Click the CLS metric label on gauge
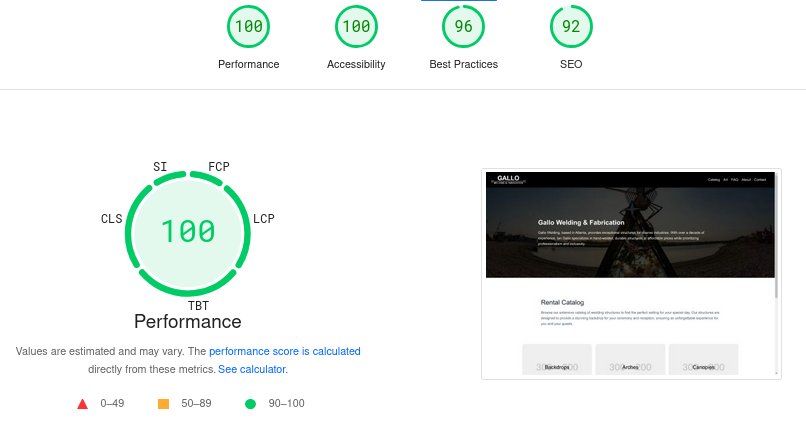 pos(112,218)
